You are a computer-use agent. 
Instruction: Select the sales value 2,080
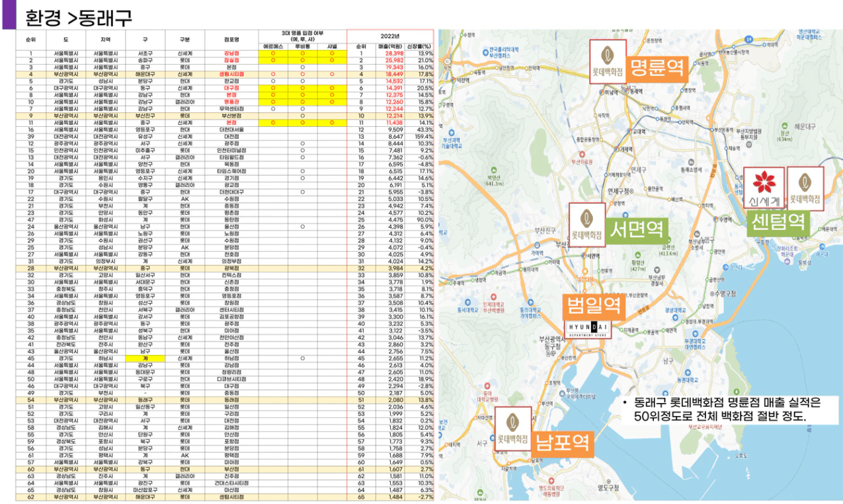coord(395,400)
